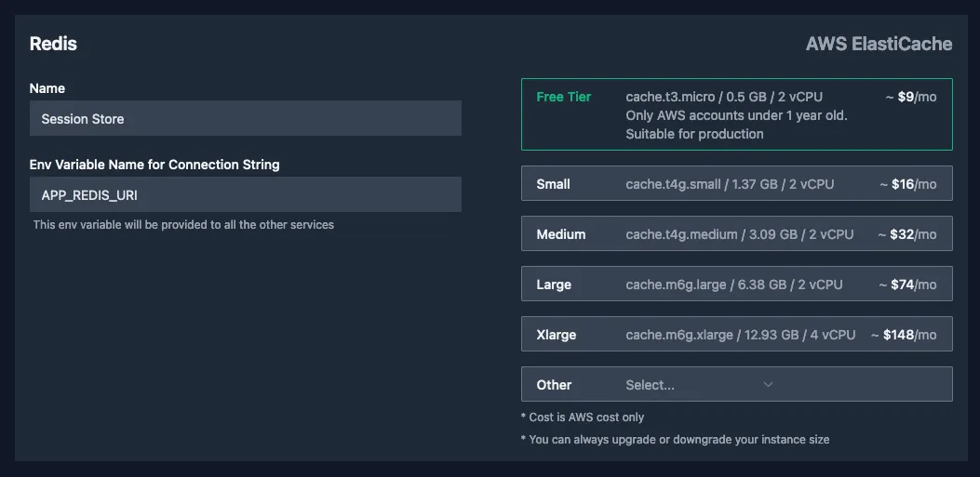Open the Other instance Select dropdown
Viewport: 980px width, 477px height.
700,385
